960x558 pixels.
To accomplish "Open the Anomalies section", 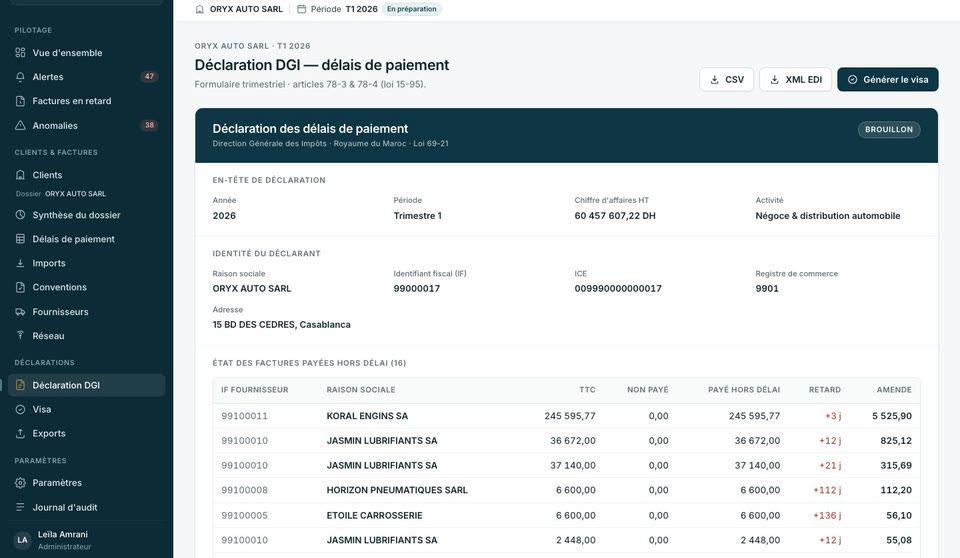I will [x=86, y=126].
